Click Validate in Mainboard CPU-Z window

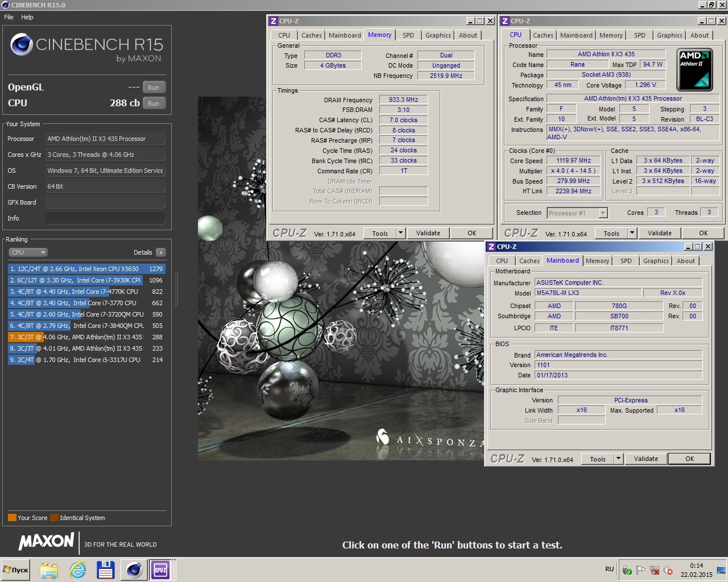click(x=646, y=459)
